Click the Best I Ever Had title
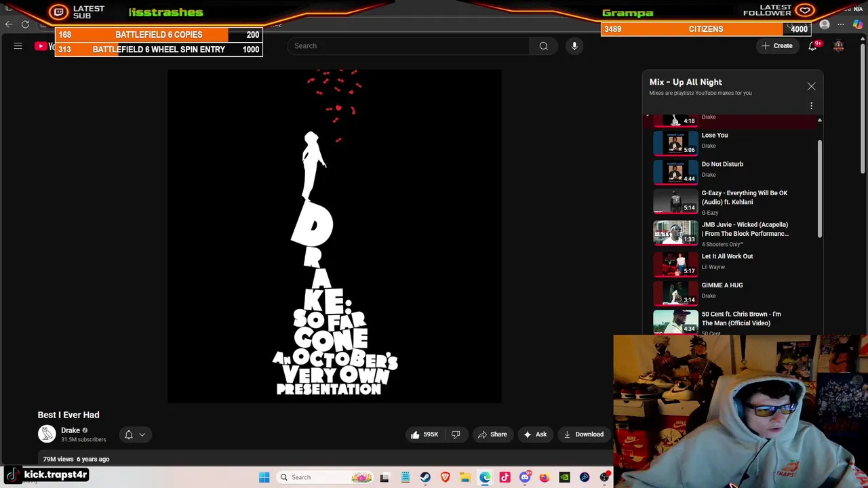 click(68, 415)
